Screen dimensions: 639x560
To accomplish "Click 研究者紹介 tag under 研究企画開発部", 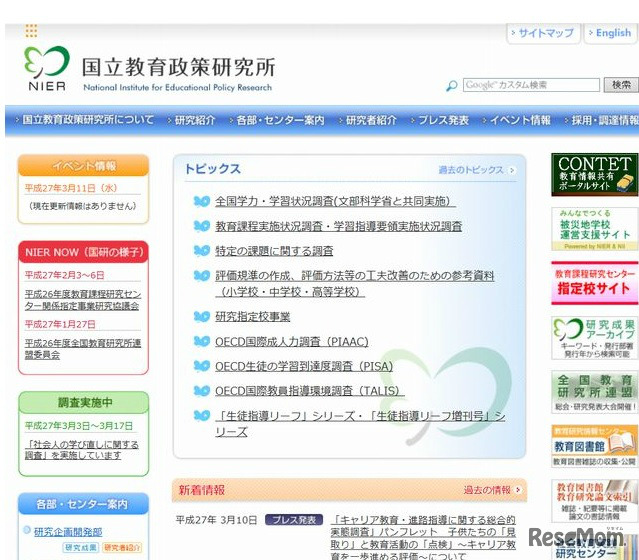I will point(121,547).
